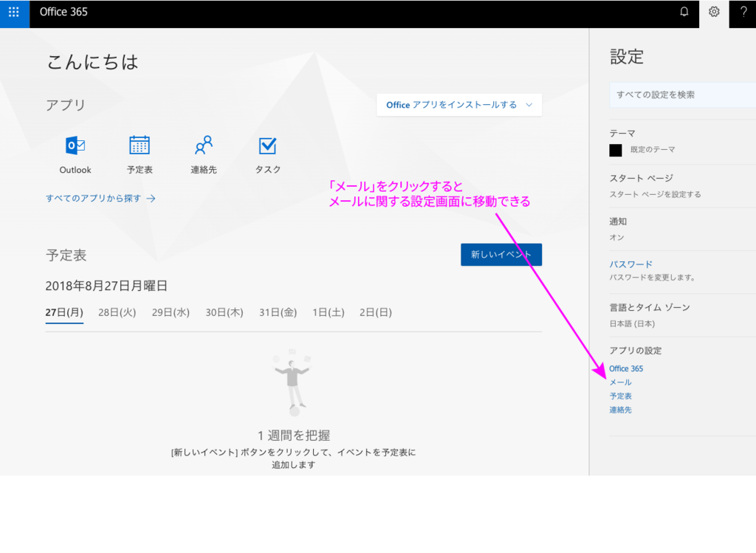This screenshot has height=553, width=756.
Task: Open notifications bell icon
Action: (684, 12)
